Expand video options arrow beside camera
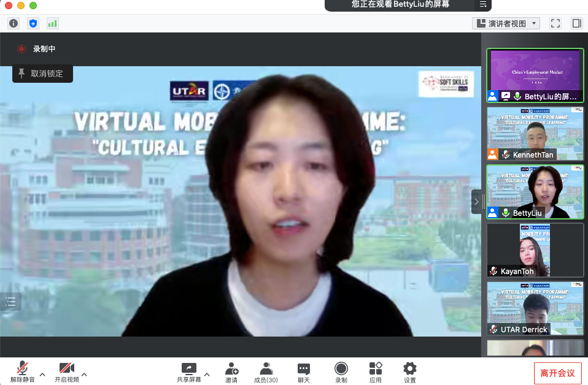This screenshot has height=385, width=588. (x=84, y=375)
